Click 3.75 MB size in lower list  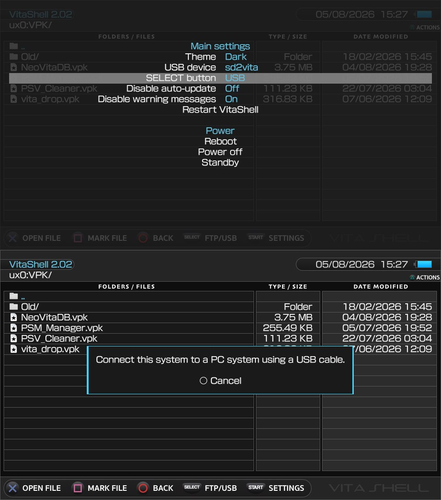pos(293,317)
